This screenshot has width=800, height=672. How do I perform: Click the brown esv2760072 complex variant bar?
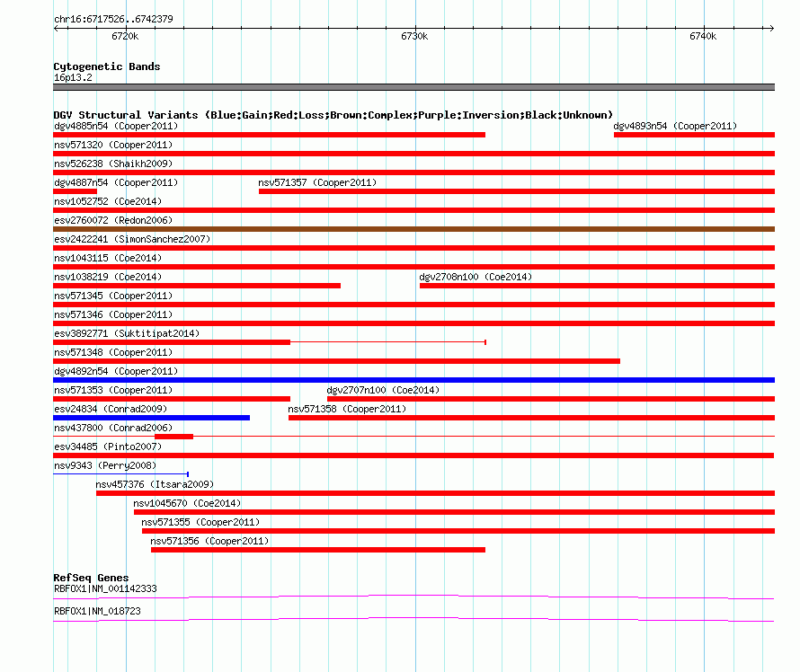[x=413, y=229]
